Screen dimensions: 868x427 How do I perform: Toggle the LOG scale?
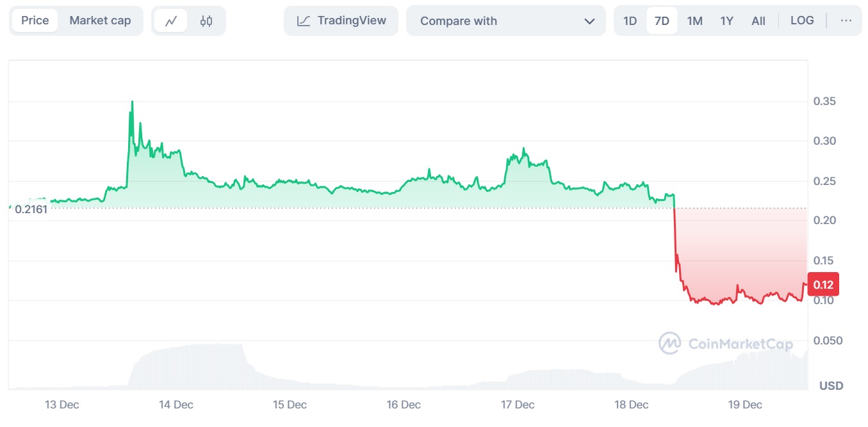pyautogui.click(x=802, y=20)
